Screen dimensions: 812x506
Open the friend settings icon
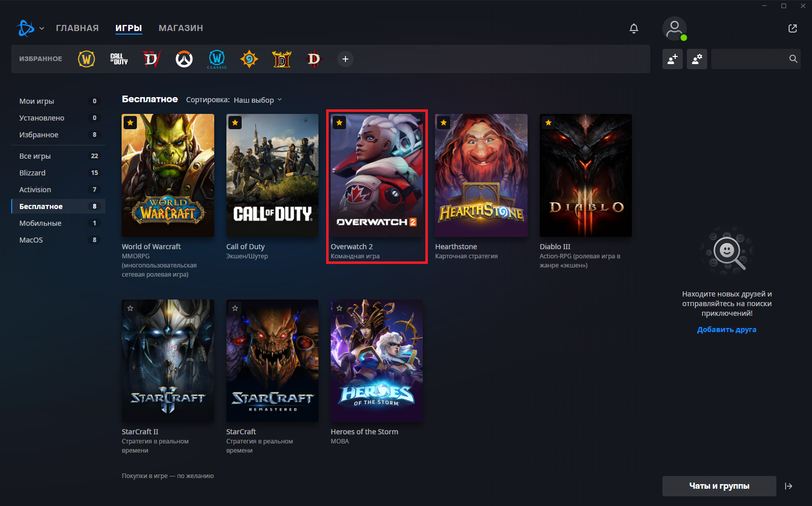(x=697, y=59)
